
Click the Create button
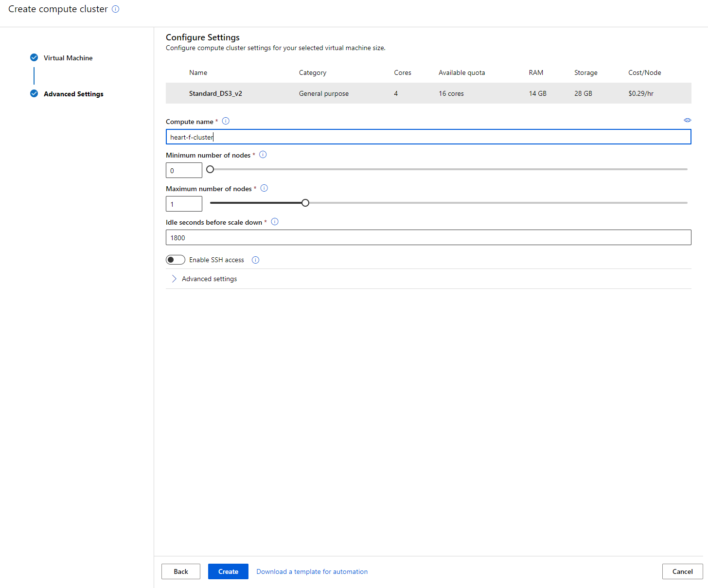click(228, 571)
